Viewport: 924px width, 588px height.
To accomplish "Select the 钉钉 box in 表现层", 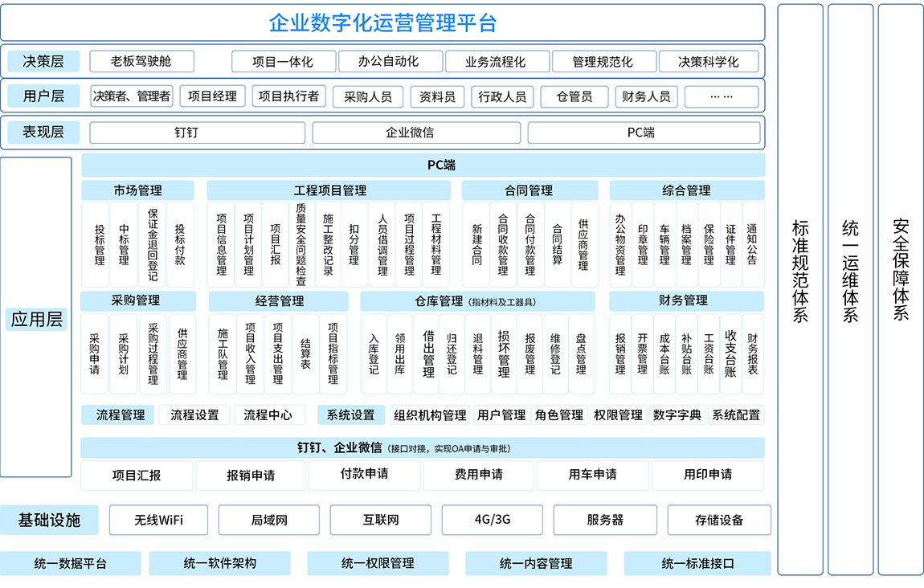I will pyautogui.click(x=186, y=133).
